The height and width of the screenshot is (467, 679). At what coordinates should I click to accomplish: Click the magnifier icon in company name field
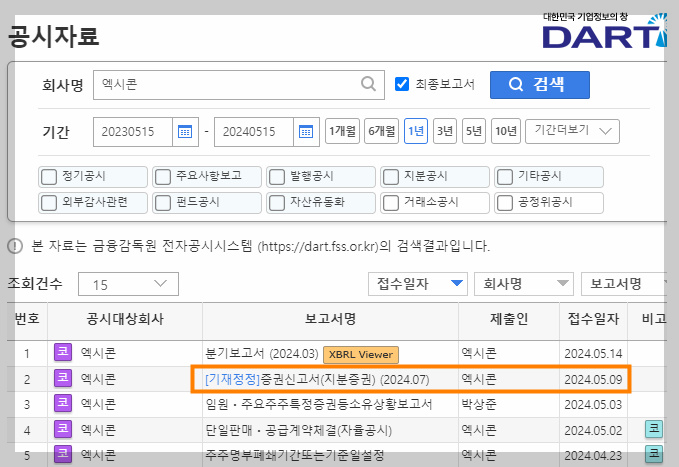[368, 84]
